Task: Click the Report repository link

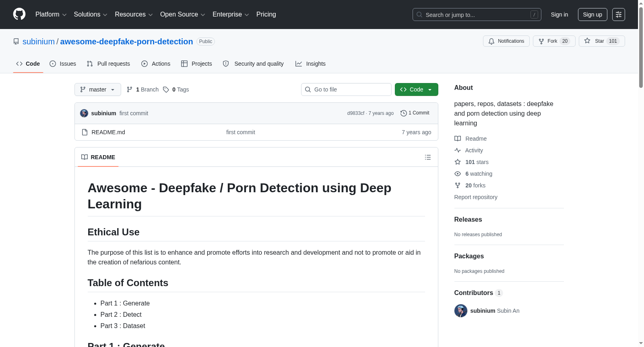Action: pyautogui.click(x=476, y=197)
